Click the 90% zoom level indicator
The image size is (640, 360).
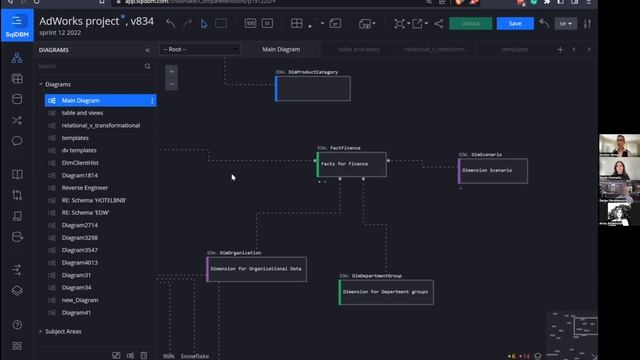click(x=169, y=356)
